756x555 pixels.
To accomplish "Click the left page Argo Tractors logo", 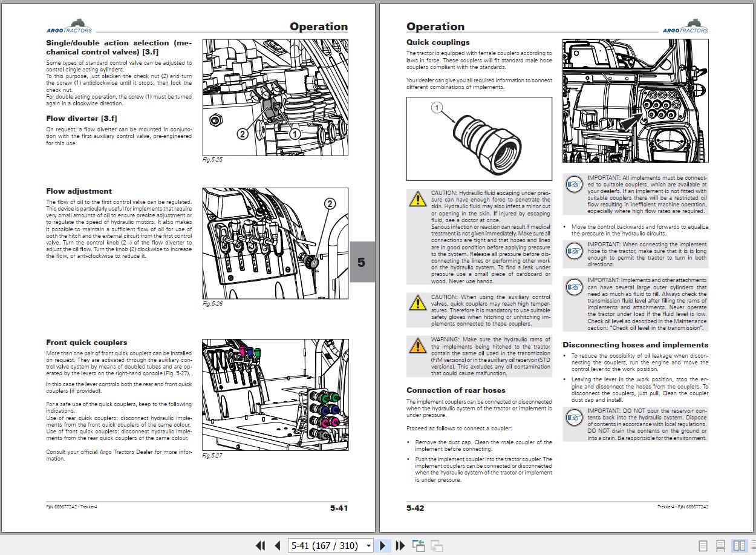I will click(69, 26).
